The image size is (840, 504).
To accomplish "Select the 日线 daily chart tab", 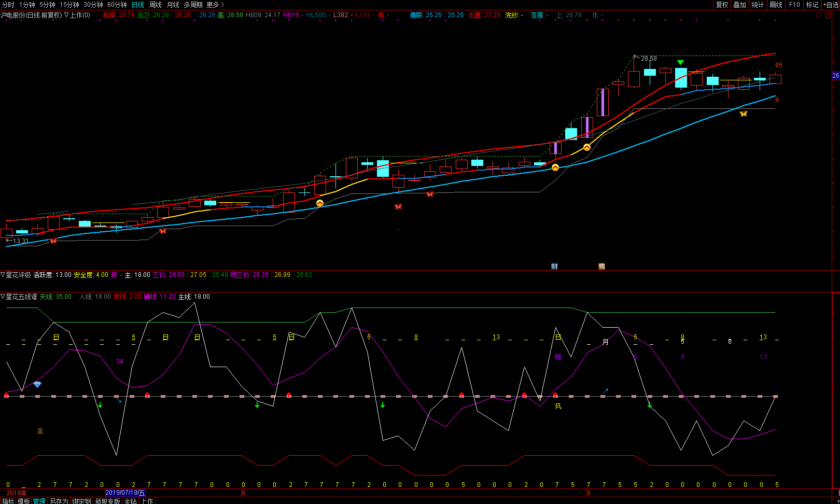I will click(138, 5).
